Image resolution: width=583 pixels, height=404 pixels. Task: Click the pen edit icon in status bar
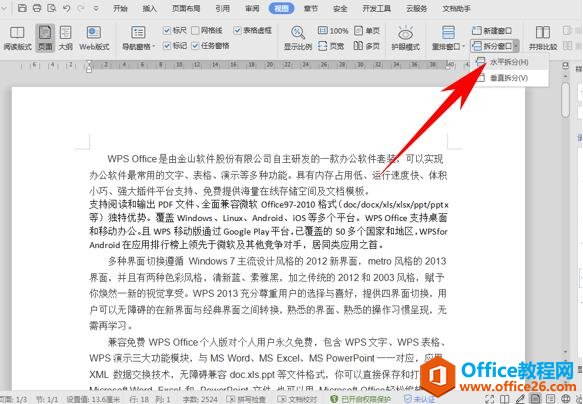pyautogui.click(x=520, y=400)
